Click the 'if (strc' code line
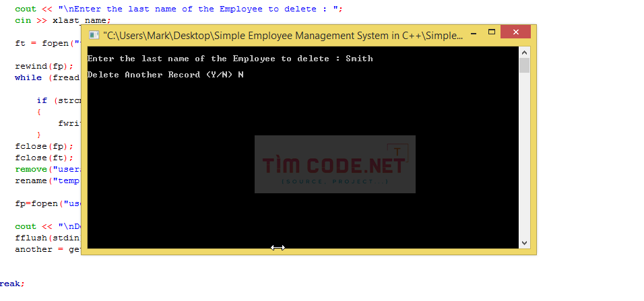Screen dimensions: 644x301 tap(59, 100)
